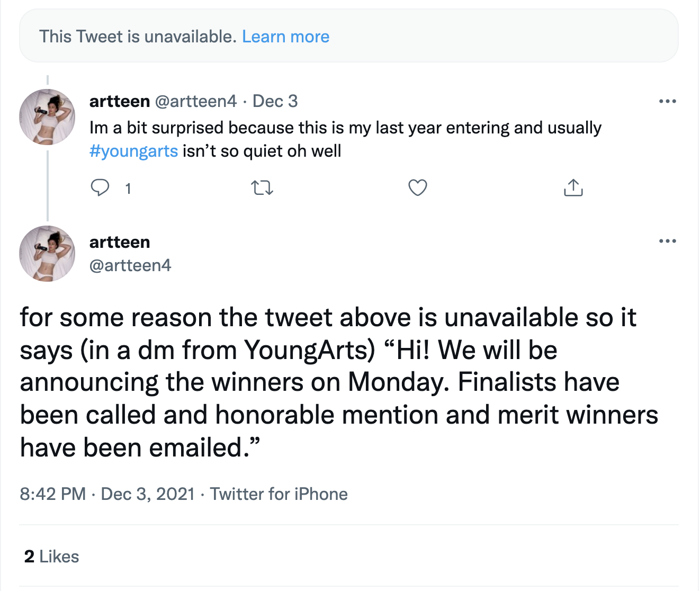The image size is (700, 591).
Task: Click the @artteen4 handle in main tweet
Action: coord(130,265)
